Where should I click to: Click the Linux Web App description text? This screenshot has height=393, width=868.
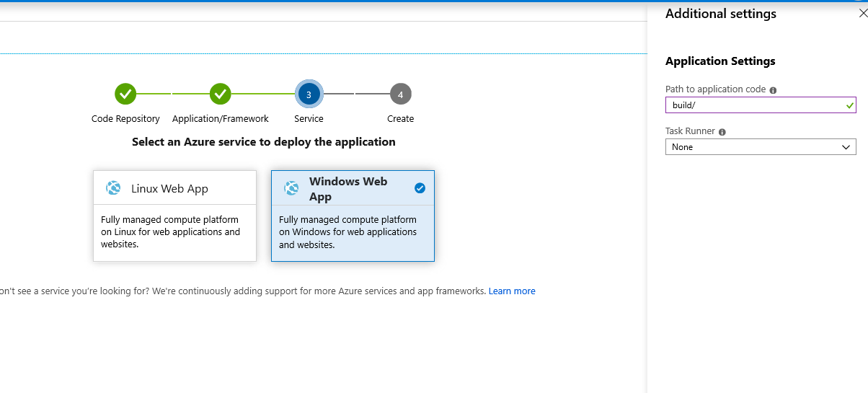tap(171, 232)
